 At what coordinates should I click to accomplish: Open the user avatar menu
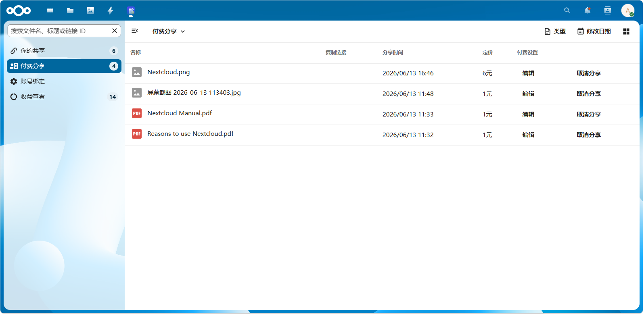pyautogui.click(x=628, y=10)
